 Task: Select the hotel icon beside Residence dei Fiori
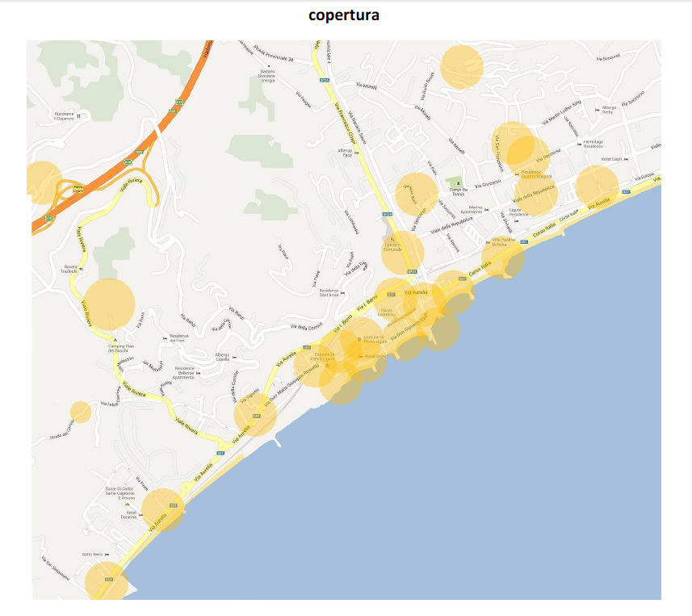tap(165, 338)
